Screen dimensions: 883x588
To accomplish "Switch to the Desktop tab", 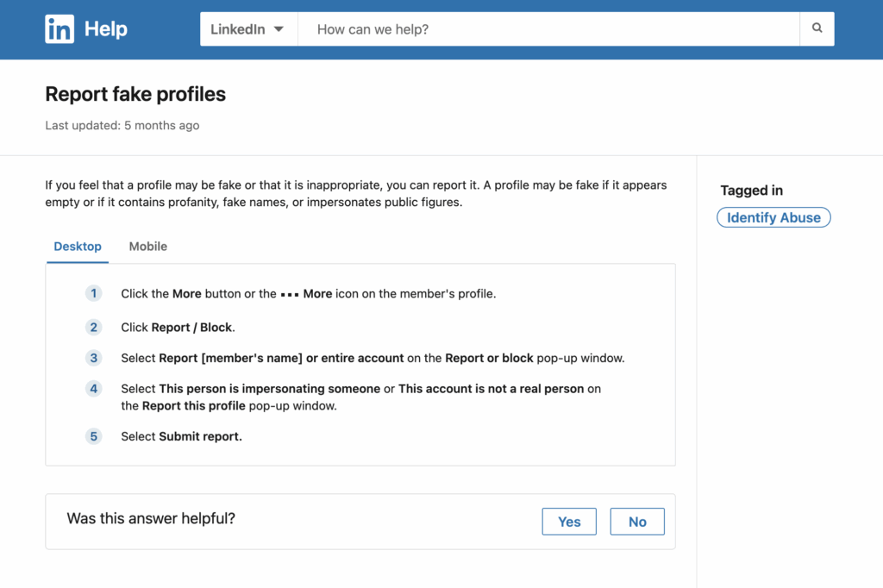I will 78,247.
